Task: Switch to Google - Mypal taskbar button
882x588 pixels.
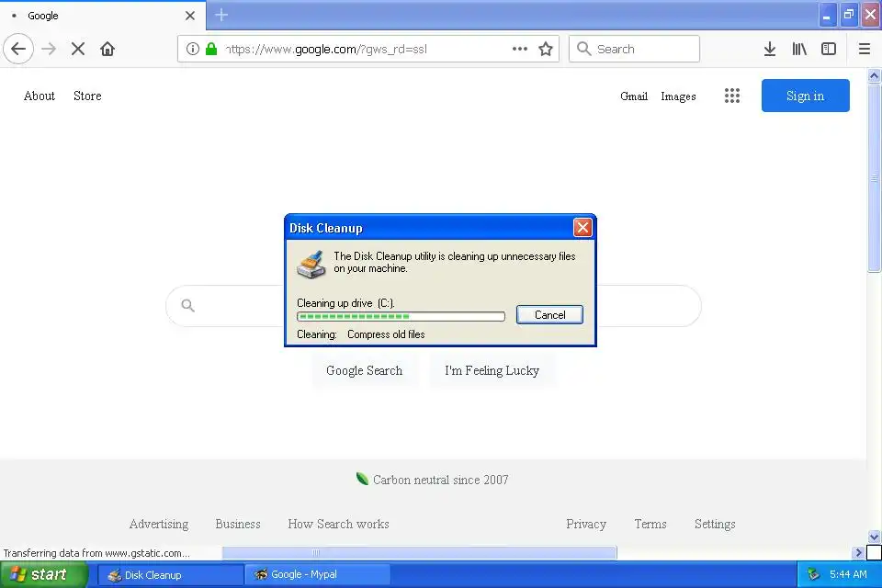Action: (x=317, y=574)
